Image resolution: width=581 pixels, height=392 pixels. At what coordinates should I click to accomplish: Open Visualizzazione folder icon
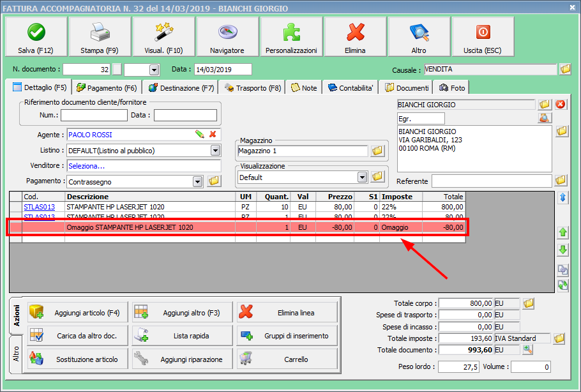point(377,177)
